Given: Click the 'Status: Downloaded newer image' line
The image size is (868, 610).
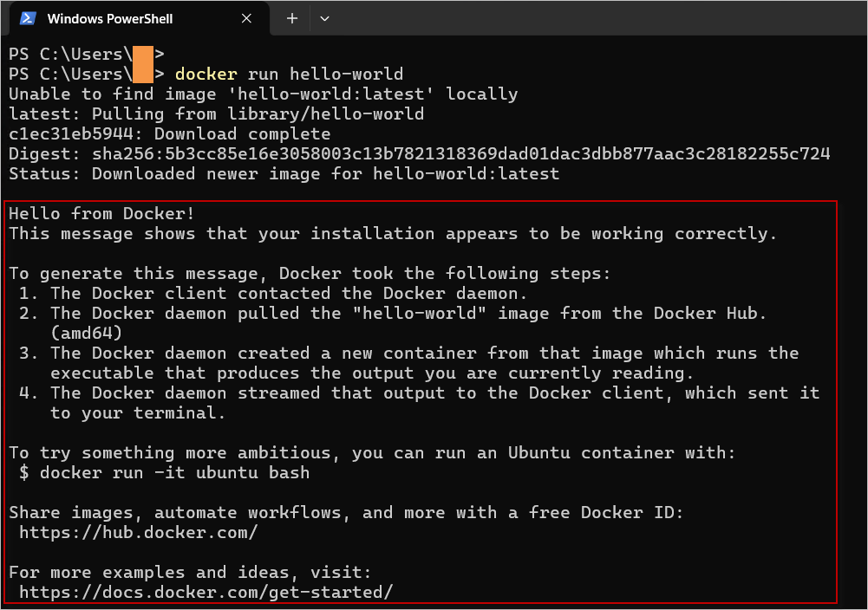Looking at the screenshot, I should click(x=284, y=174).
